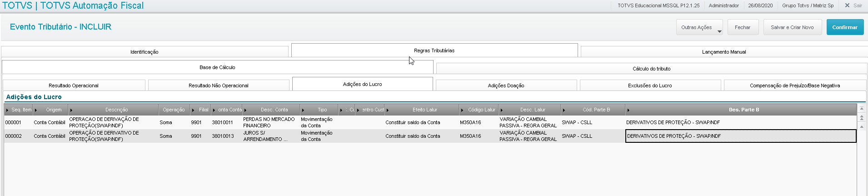Open Compensação de Prejuízo/Base Negativa tab
This screenshot has width=868, height=196.
(x=795, y=85)
